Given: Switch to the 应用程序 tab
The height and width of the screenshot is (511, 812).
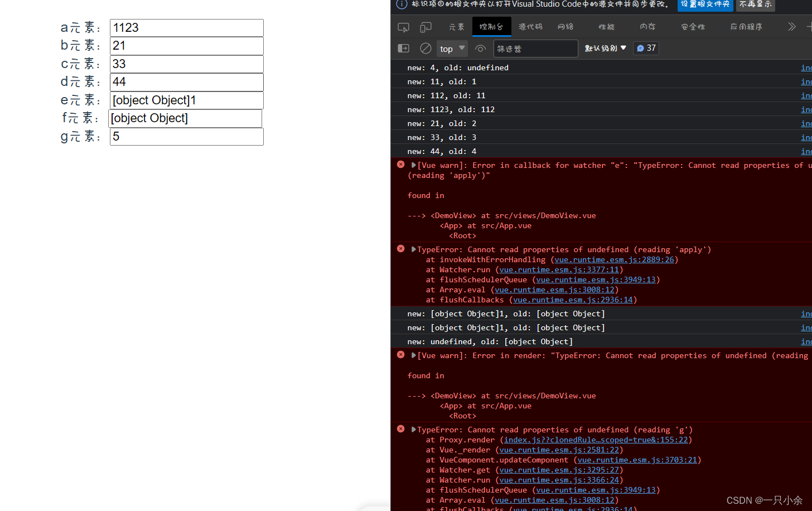Looking at the screenshot, I should click(x=746, y=27).
